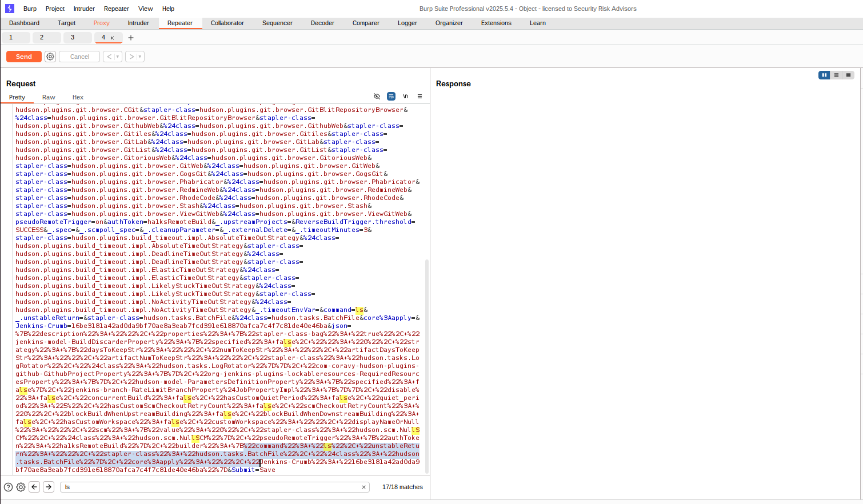863x504 pixels.
Task: Open the Help menu
Action: pos(168,9)
